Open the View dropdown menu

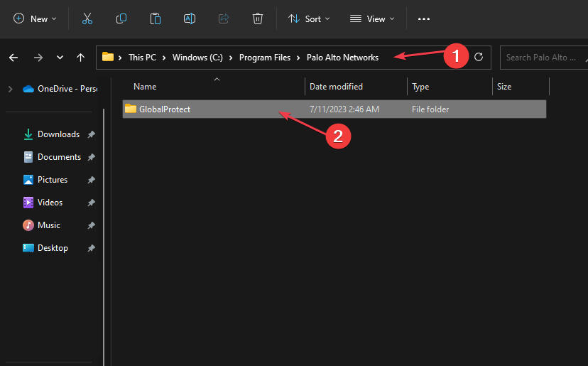coord(371,18)
